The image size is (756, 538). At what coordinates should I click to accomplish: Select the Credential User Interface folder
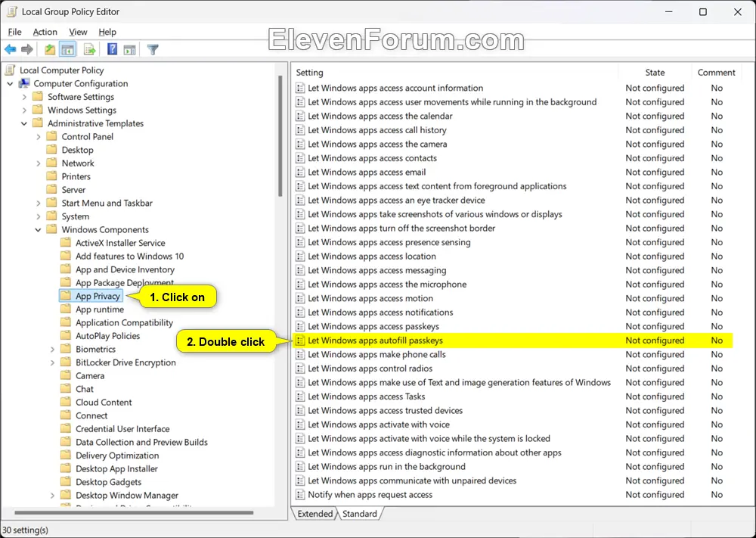pyautogui.click(x=122, y=428)
